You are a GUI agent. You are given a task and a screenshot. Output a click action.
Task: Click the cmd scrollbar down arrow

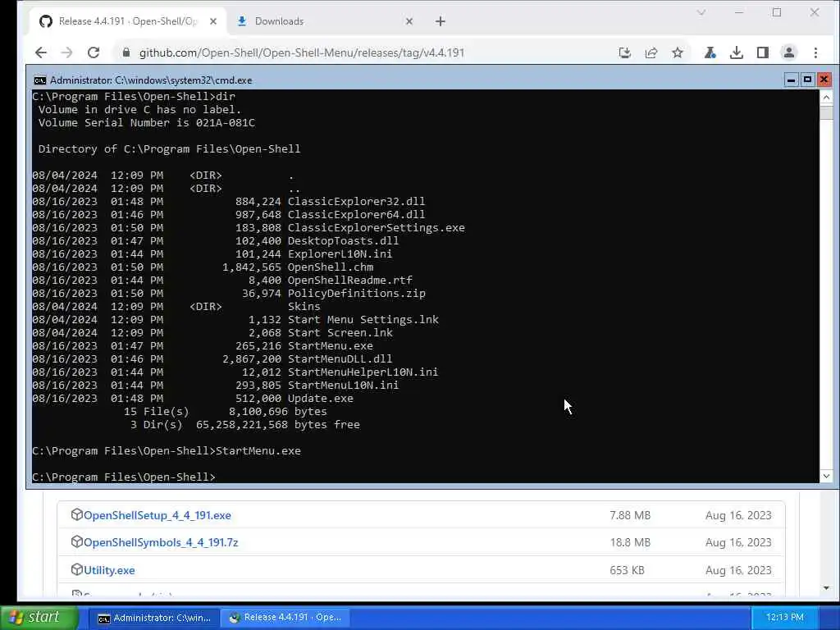(x=826, y=476)
